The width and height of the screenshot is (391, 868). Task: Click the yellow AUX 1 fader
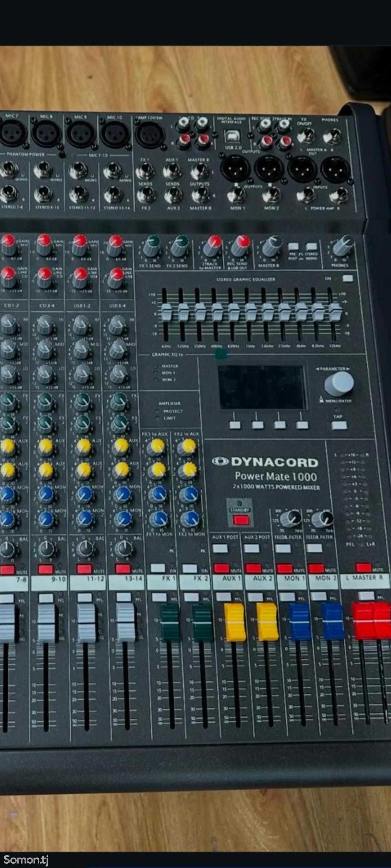click(235, 622)
